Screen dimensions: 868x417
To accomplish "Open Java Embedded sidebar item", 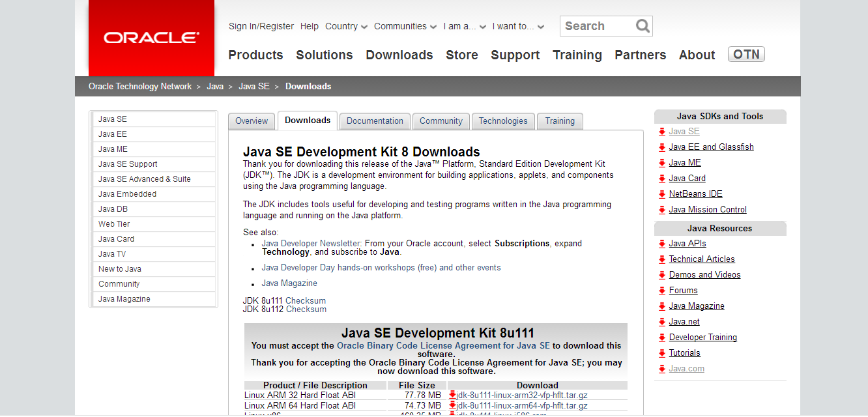I will [154, 194].
